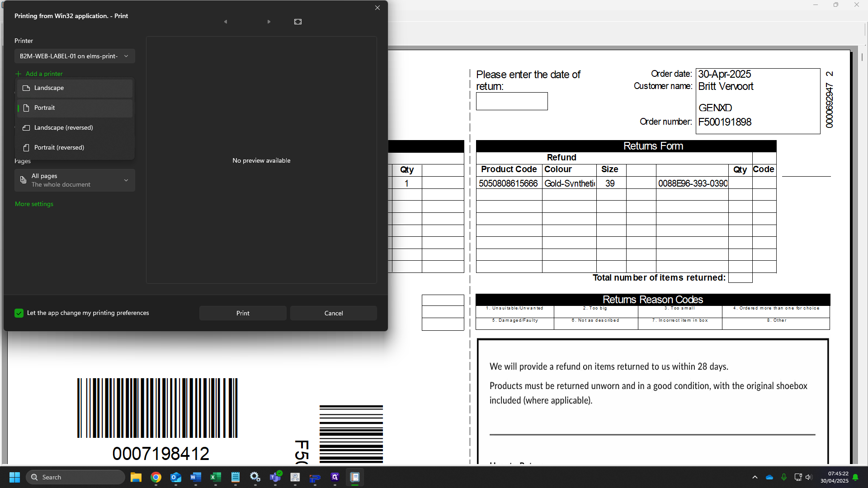The height and width of the screenshot is (488, 868).
Task: Go to next preview page arrow
Action: tap(269, 22)
